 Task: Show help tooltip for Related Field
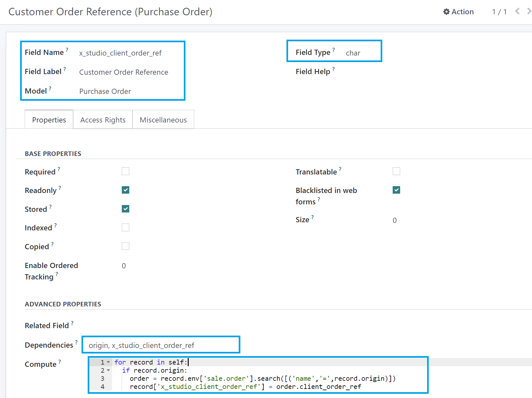coord(72,323)
